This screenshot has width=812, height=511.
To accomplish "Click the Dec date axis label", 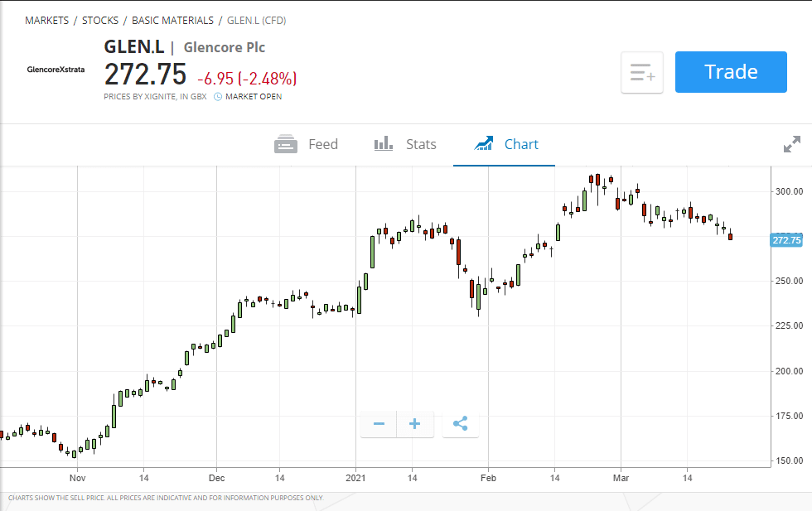I will (x=216, y=478).
